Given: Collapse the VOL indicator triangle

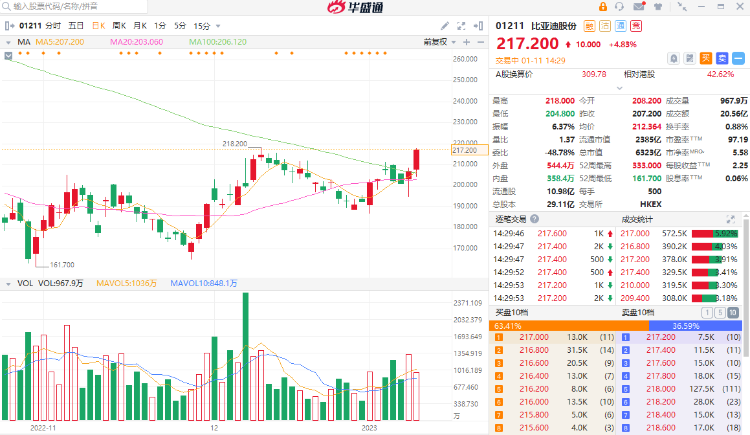Looking at the screenshot, I should click(8, 284).
